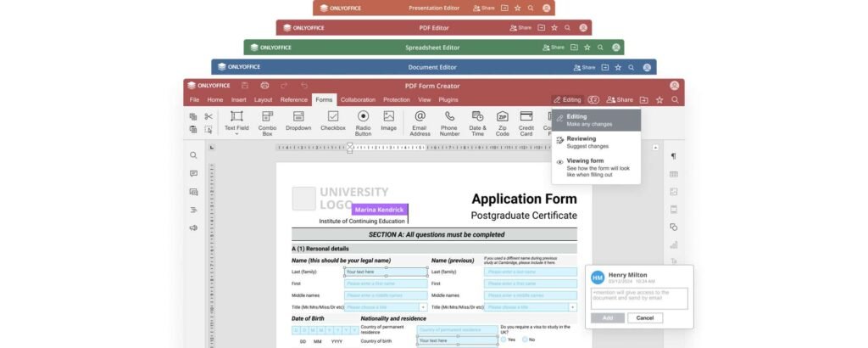Image resolution: width=868 pixels, height=348 pixels.
Task: Switch to the Collaboration tab
Action: 358,100
